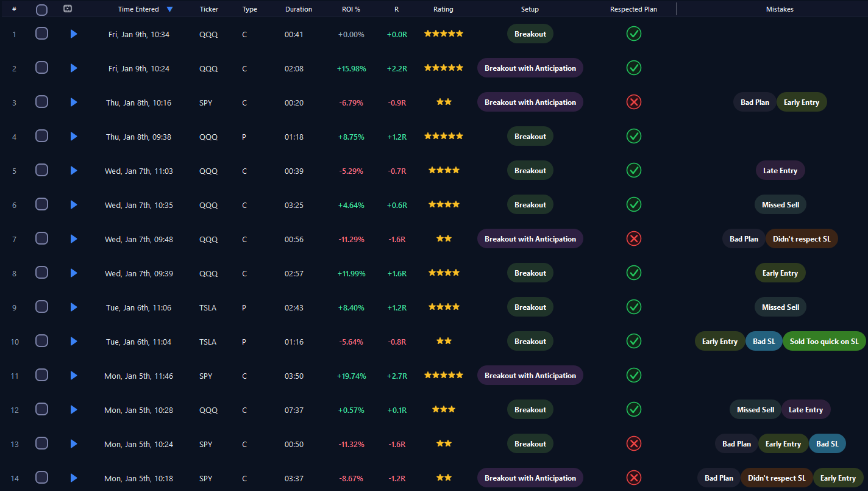Click the red cross icon on trade 13
This screenshot has height=491, width=868.
pos(633,443)
